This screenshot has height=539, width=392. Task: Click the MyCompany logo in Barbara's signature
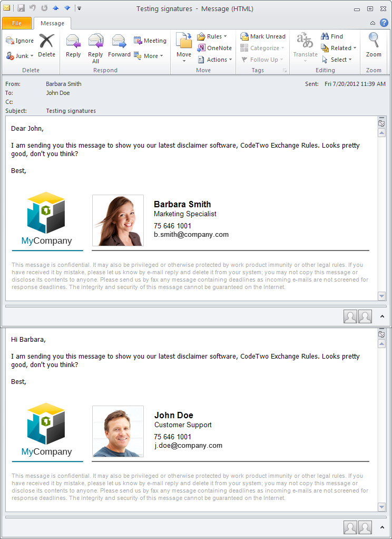click(46, 219)
